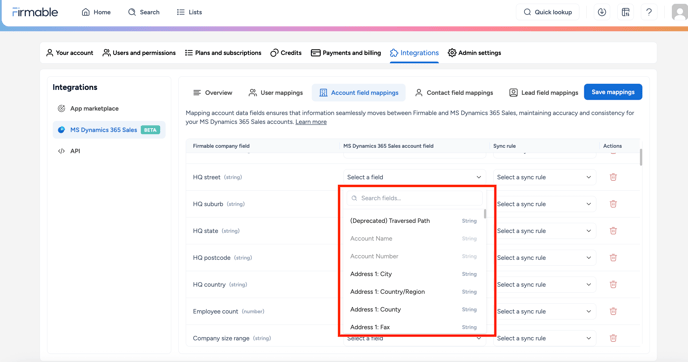
Task: Go to Overview sub-tab
Action: 213,93
